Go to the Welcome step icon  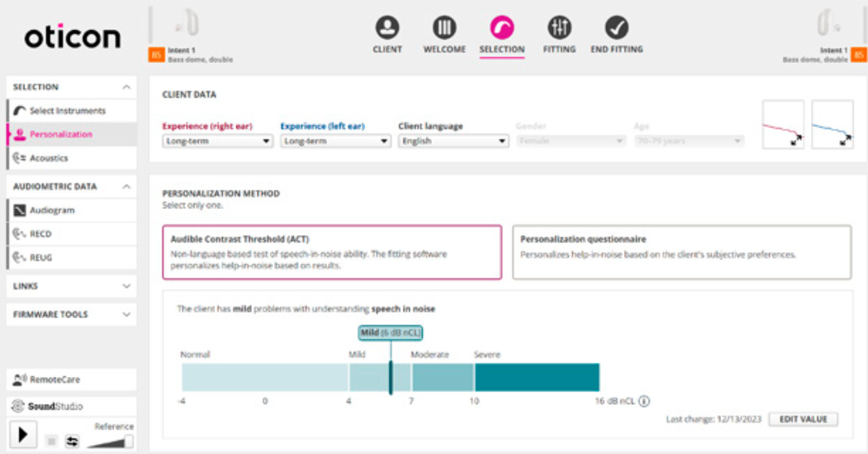click(x=444, y=28)
